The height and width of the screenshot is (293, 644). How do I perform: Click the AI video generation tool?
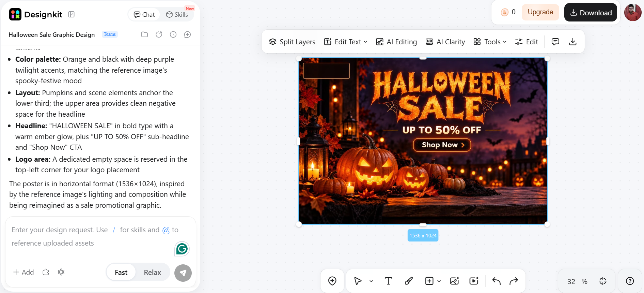coord(474,281)
